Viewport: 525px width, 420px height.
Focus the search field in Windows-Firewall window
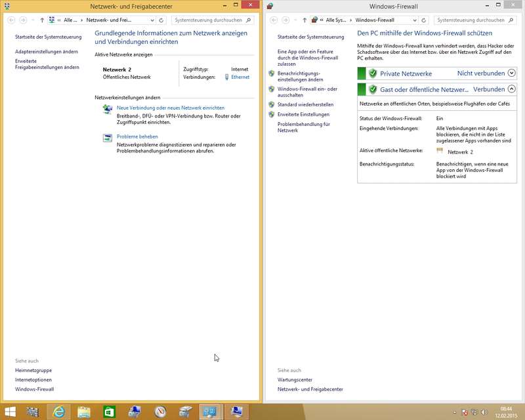[x=471, y=20]
